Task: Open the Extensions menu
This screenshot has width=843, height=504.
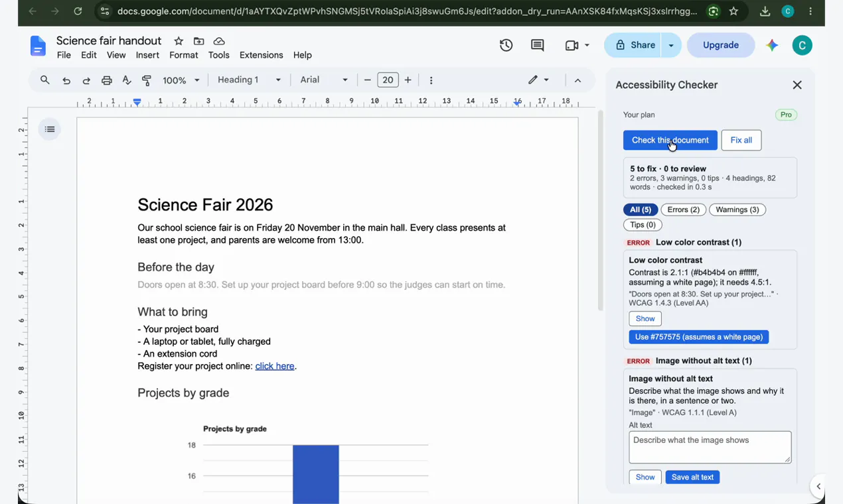Action: tap(262, 55)
